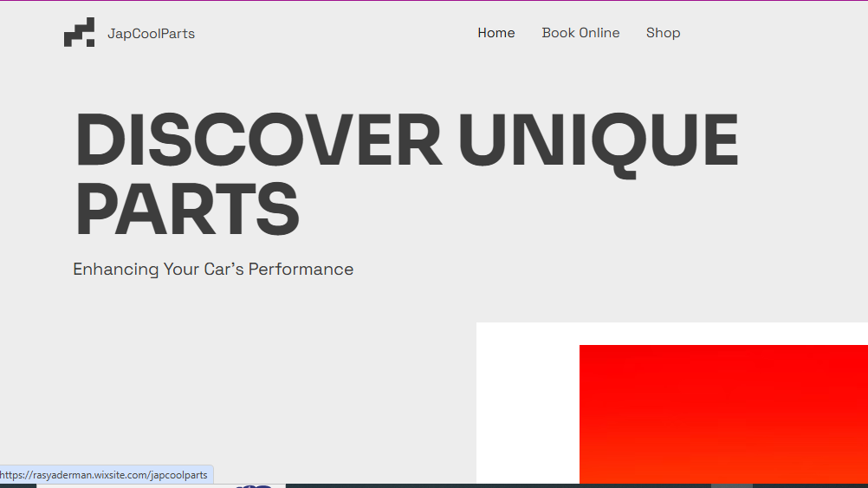
Task: Select the PARTS headline word
Action: (x=187, y=210)
